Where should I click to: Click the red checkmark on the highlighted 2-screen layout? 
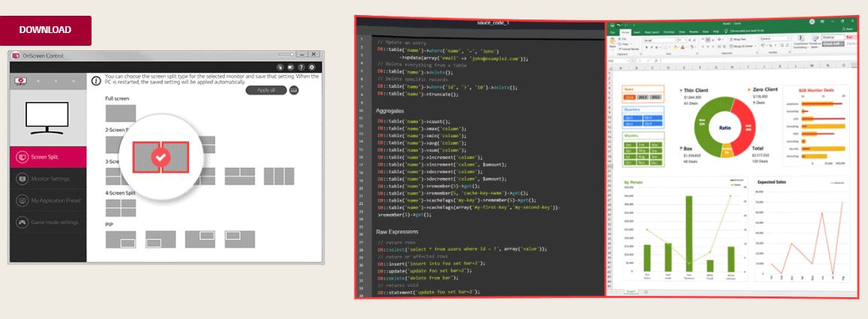(160, 157)
